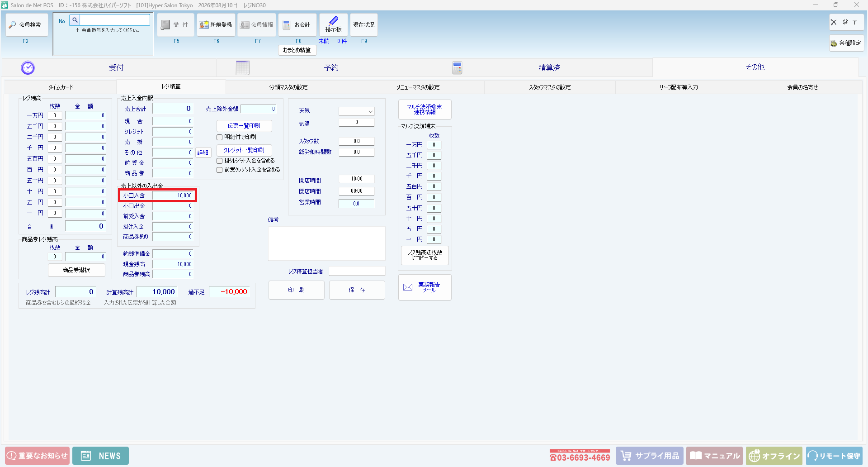This screenshot has height=467, width=868.
Task: Click the 閉店時間 field
Action: click(357, 191)
